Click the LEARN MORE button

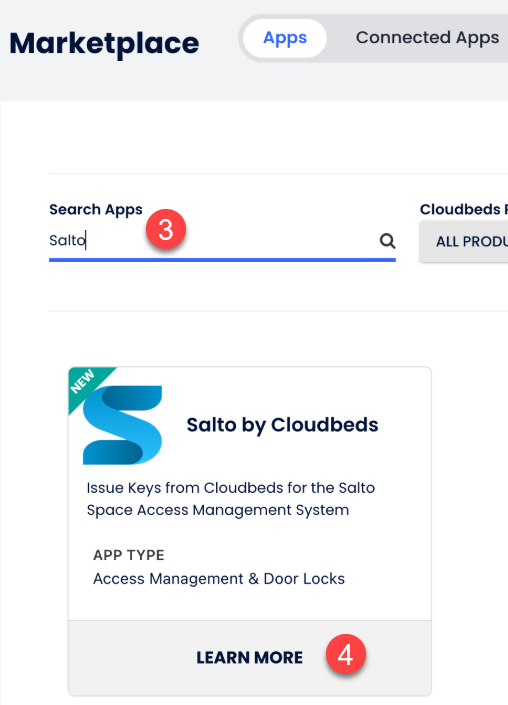click(250, 658)
